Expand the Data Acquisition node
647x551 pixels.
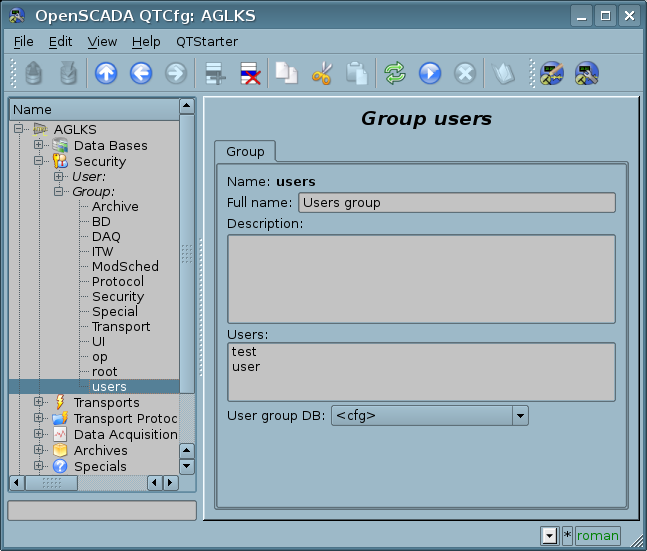pyautogui.click(x=38, y=433)
